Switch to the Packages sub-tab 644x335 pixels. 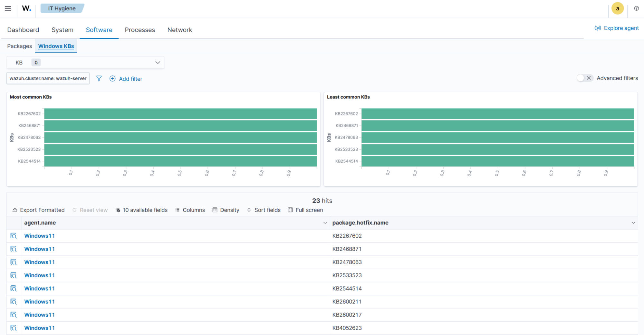click(x=20, y=46)
